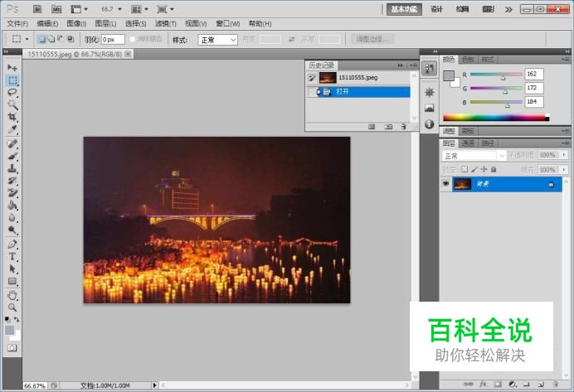Image resolution: width=574 pixels, height=392 pixels.
Task: Click the color spectrum ramp
Action: (496, 118)
